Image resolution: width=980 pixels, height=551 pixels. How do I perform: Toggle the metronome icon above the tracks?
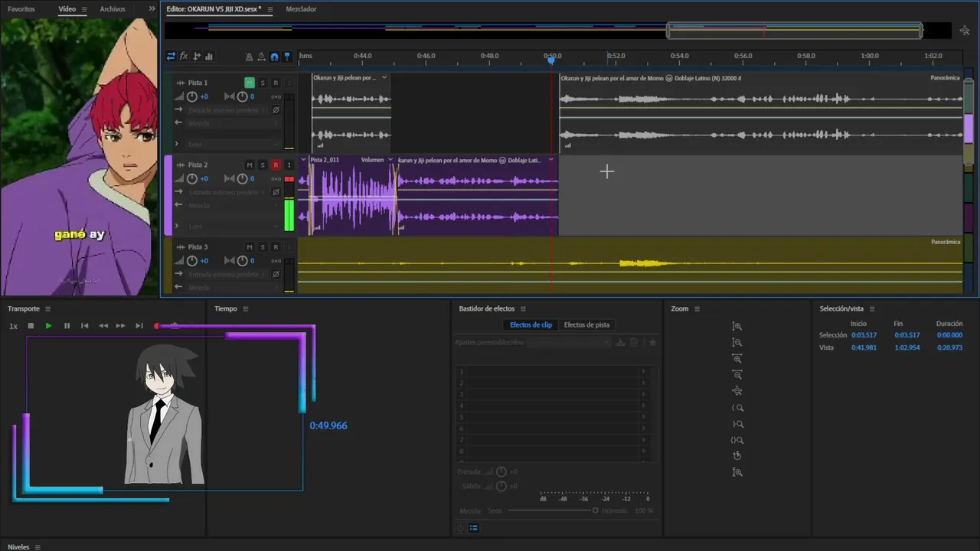pos(249,57)
